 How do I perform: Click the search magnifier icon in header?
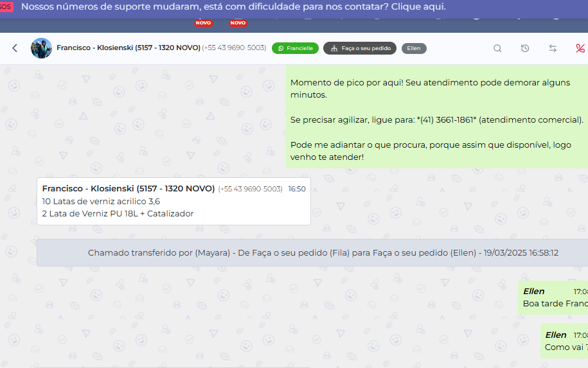[497, 48]
